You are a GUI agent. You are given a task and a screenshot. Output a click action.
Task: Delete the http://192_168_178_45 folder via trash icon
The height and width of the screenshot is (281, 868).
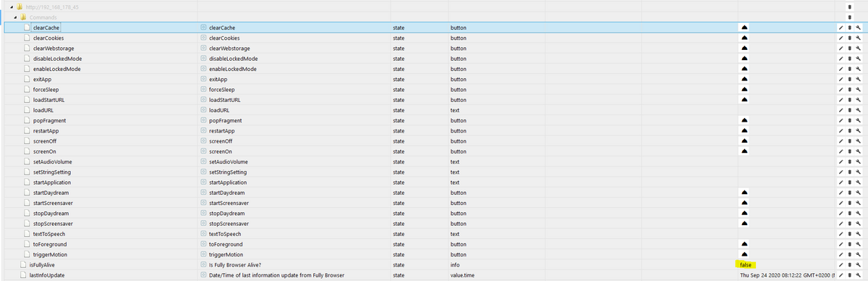[849, 7]
